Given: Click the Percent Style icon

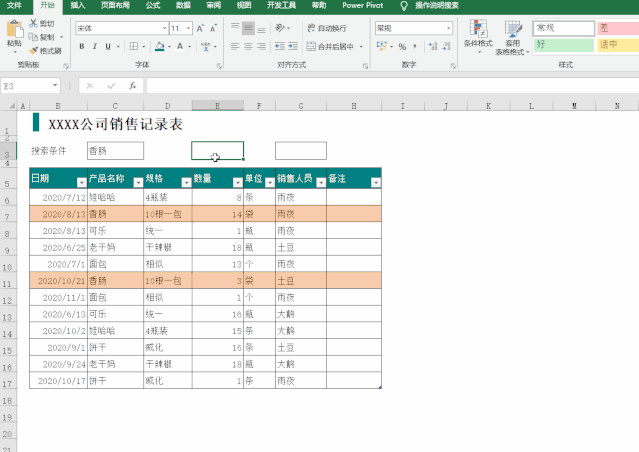Looking at the screenshot, I should click(402, 46).
